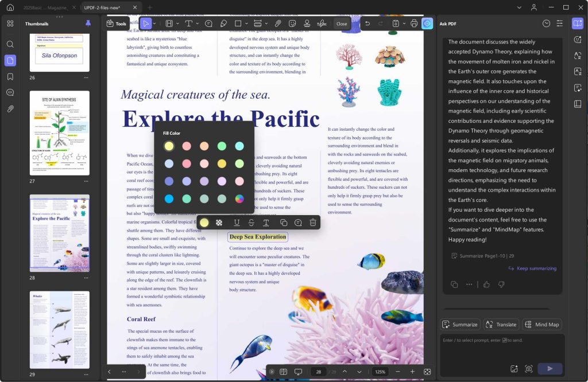Choose the sticker tool icon
Viewport: 588px width, 382px height.
[x=292, y=24]
